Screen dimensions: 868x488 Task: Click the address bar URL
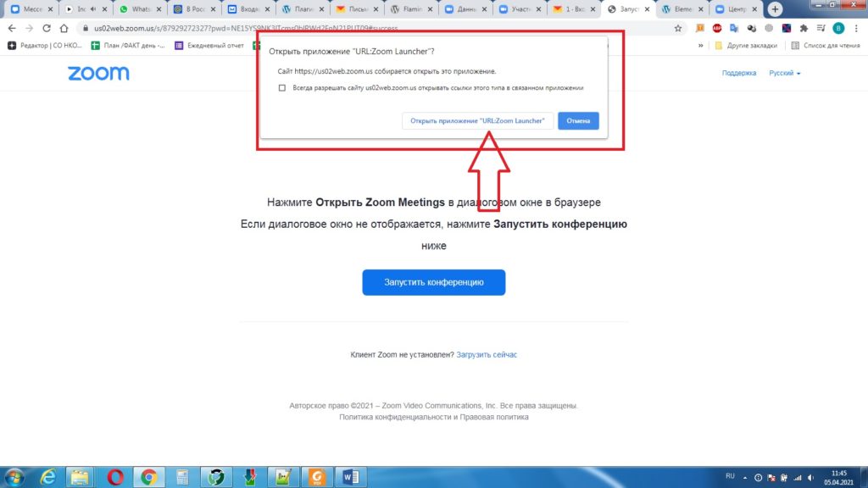(x=246, y=28)
